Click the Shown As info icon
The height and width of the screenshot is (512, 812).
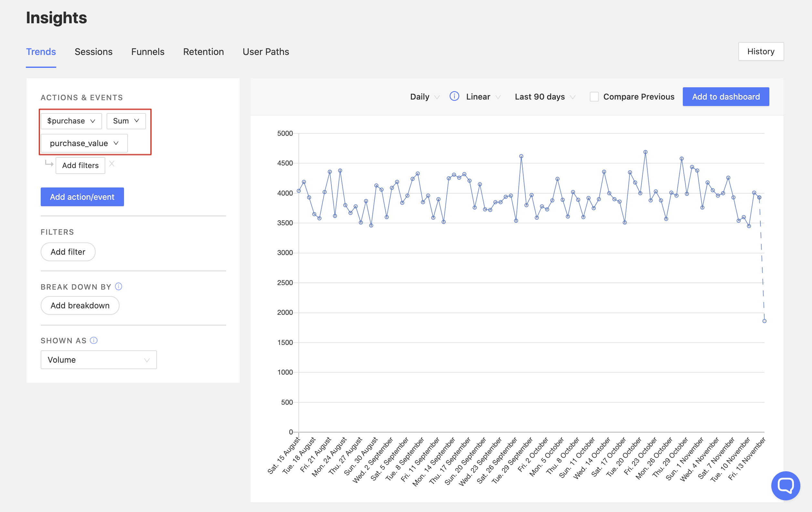(94, 340)
